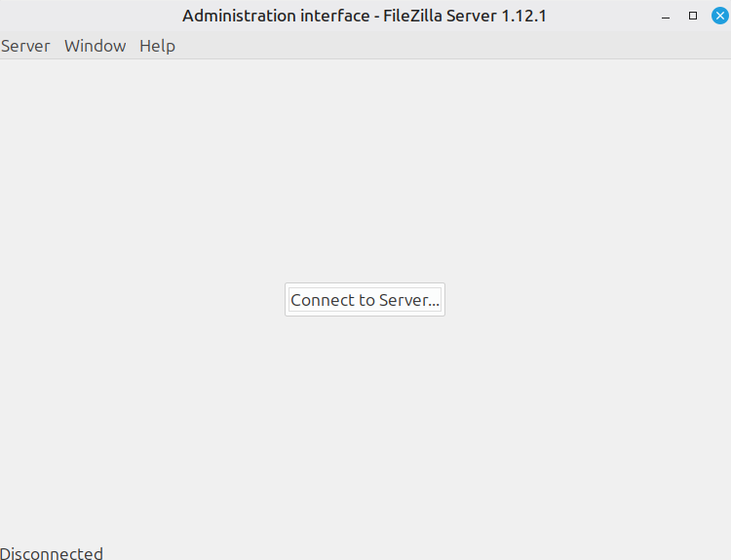Click the window title bar text
The height and width of the screenshot is (560, 731).
(365, 16)
